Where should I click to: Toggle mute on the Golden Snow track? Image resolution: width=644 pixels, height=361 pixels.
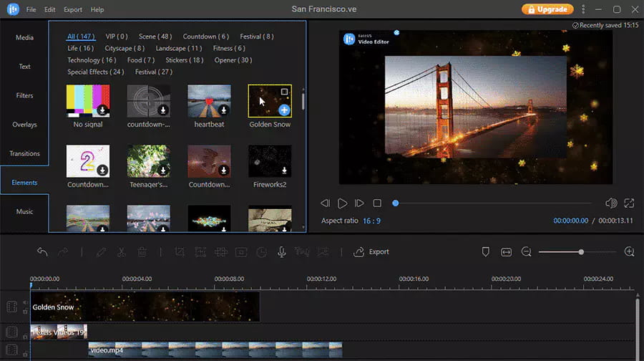(25, 302)
